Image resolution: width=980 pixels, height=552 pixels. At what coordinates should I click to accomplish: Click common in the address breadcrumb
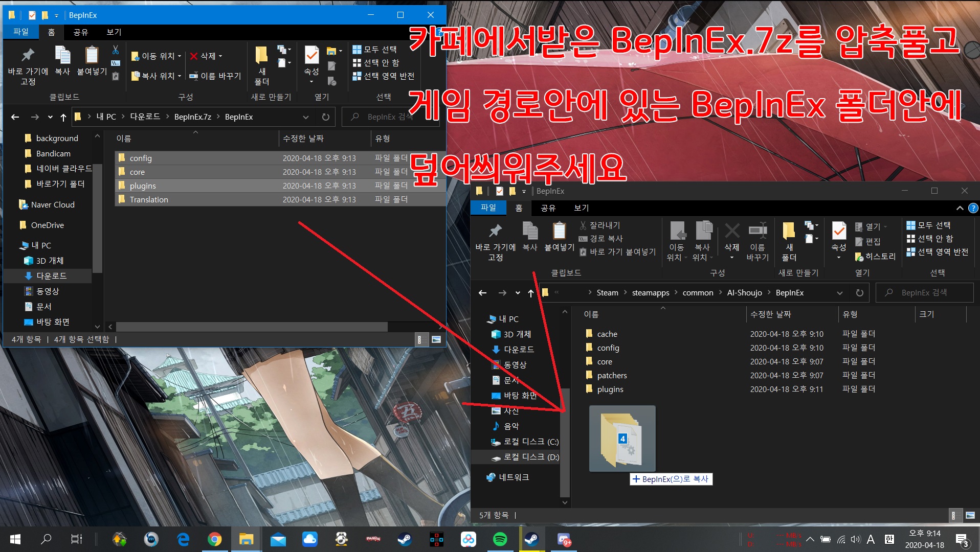click(698, 293)
